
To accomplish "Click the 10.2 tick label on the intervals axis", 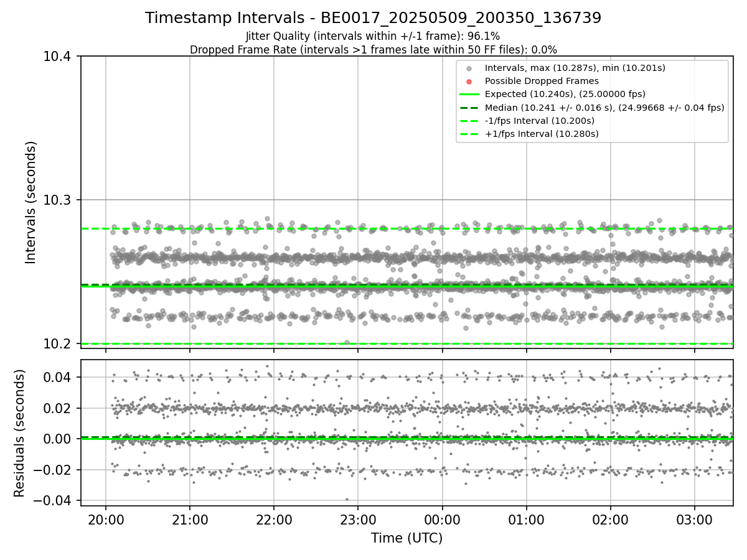I will [58, 344].
